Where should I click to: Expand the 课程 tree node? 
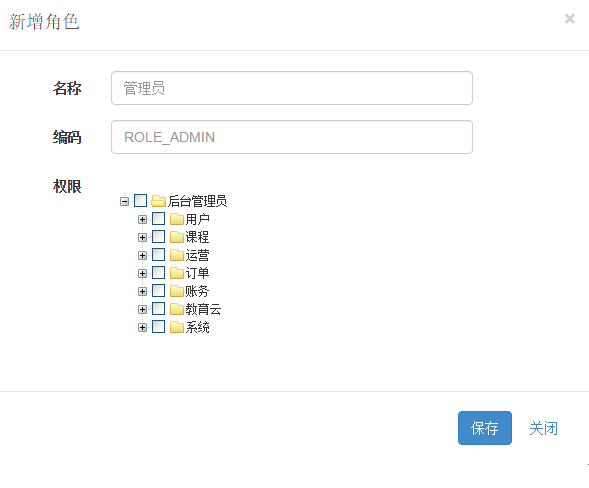142,237
